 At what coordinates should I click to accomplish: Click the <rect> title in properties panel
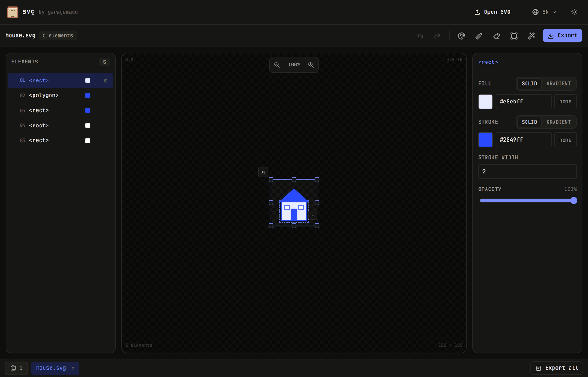(x=488, y=62)
